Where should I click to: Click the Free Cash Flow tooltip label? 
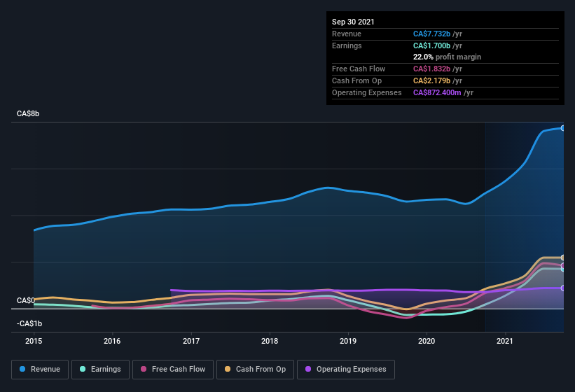pyautogui.click(x=359, y=69)
